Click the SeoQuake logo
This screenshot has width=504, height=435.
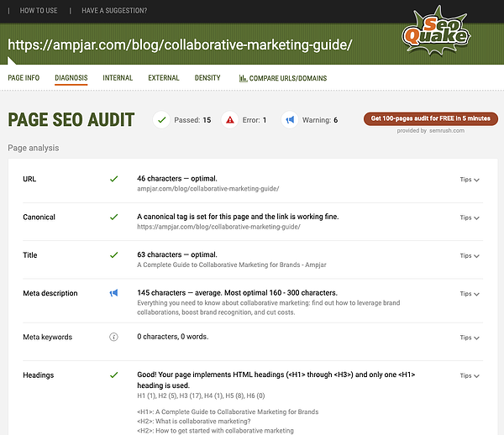pyautogui.click(x=436, y=31)
